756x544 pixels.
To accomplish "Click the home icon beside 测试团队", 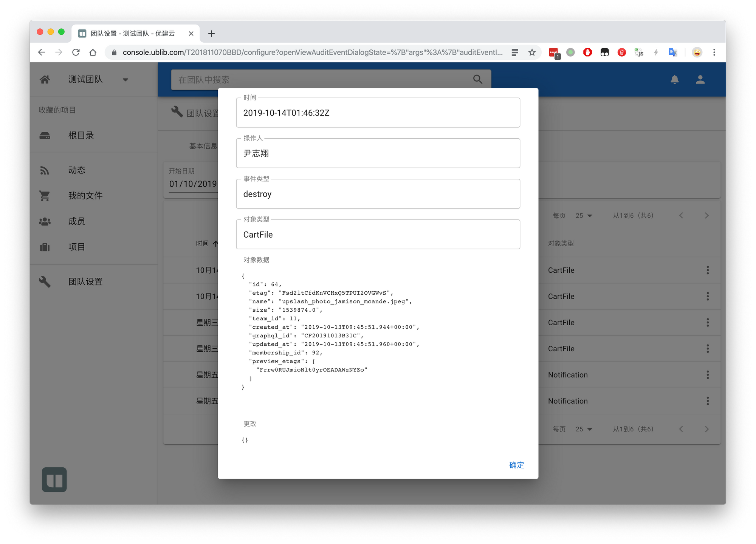I will point(45,79).
